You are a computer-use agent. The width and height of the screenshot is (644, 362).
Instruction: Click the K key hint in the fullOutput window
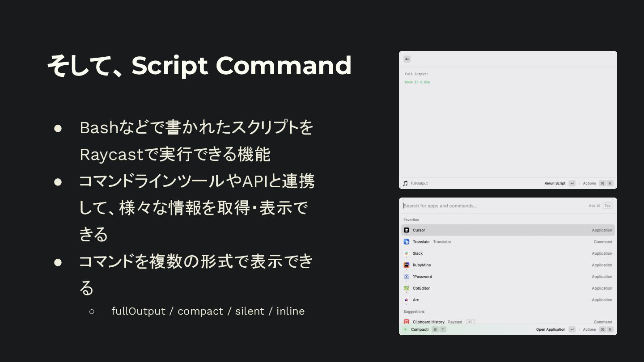610,183
